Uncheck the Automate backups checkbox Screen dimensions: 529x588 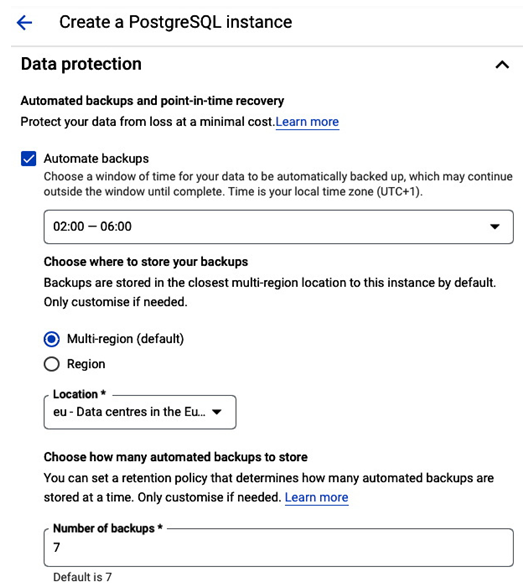coord(28,159)
